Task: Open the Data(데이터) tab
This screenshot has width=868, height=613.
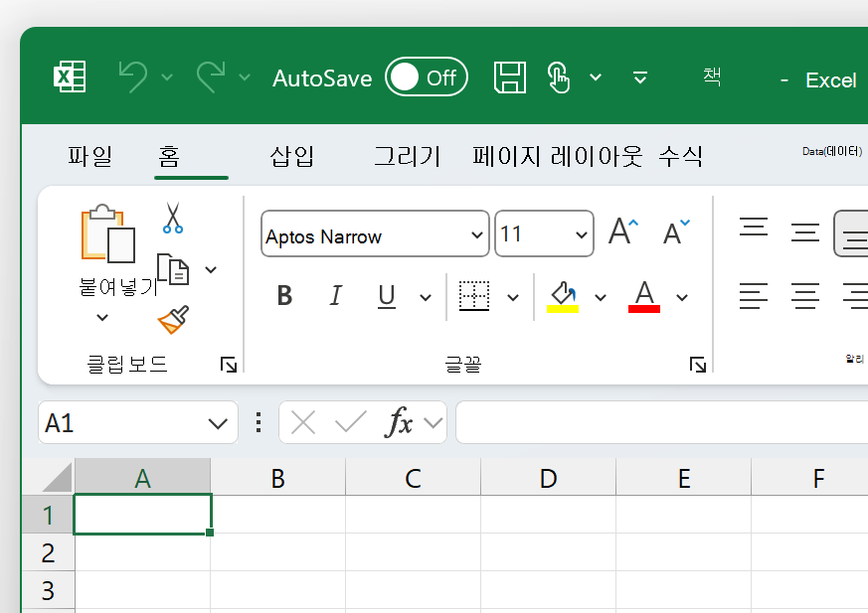Action: click(832, 152)
